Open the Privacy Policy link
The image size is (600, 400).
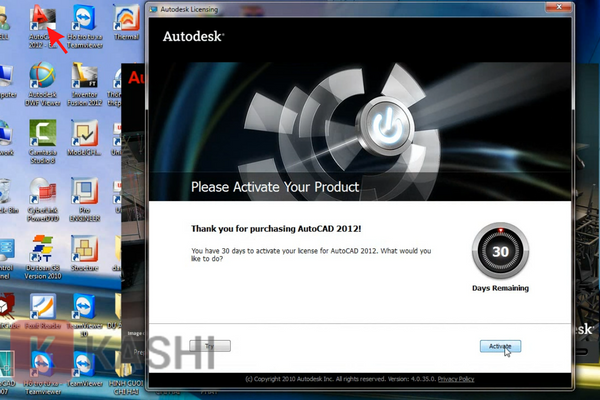pos(456,379)
